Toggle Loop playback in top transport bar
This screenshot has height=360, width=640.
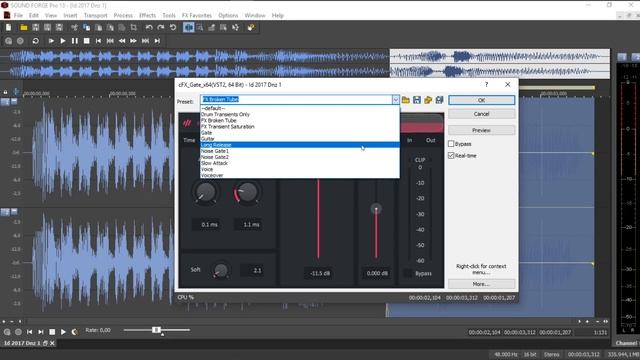coord(36,41)
